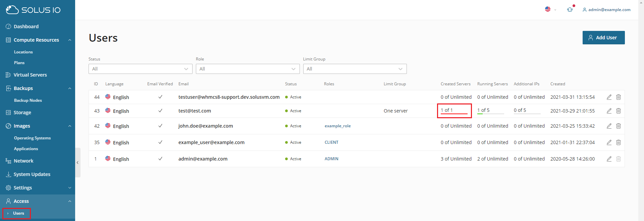Open the Limit Group filter dropdown
This screenshot has height=221, width=644.
click(x=355, y=69)
